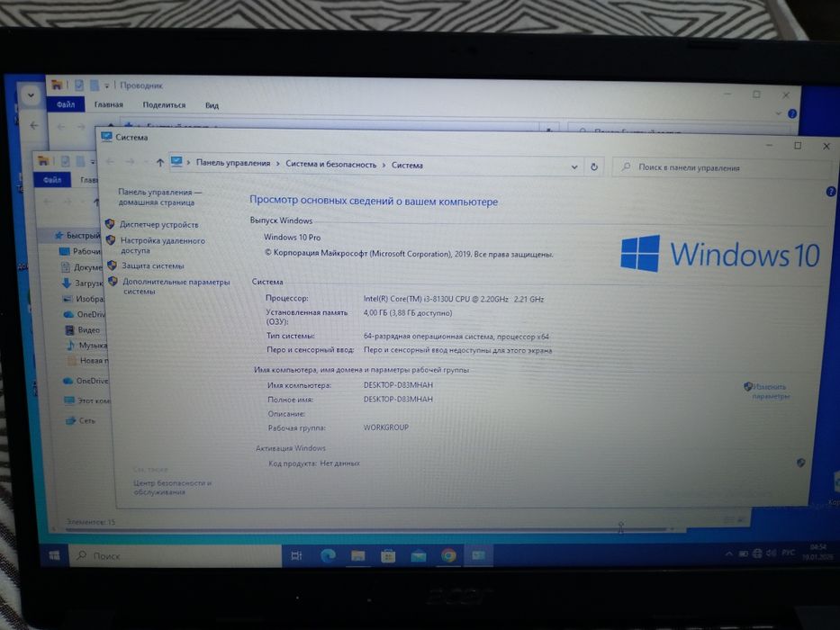
Task: Click Система breadcrumb in address bar
Action: pos(407,166)
